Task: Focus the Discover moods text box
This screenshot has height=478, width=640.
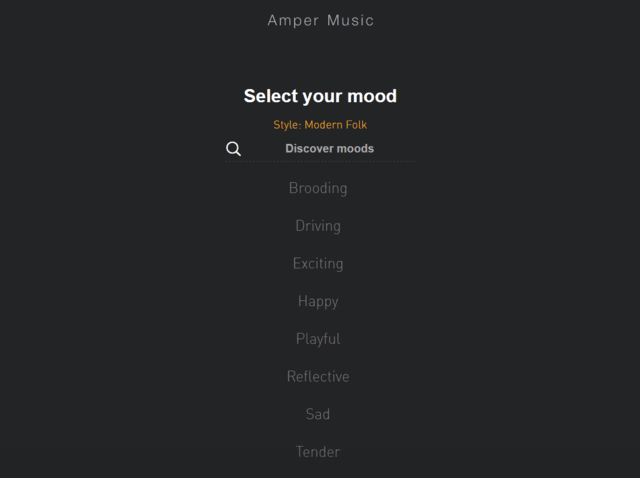Action: pyautogui.click(x=329, y=149)
